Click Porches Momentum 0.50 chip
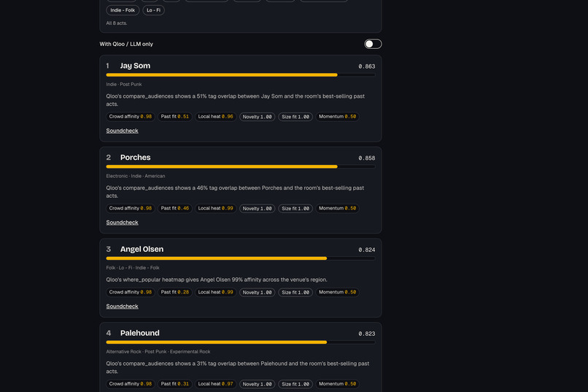The height and width of the screenshot is (392, 588). click(x=338, y=208)
